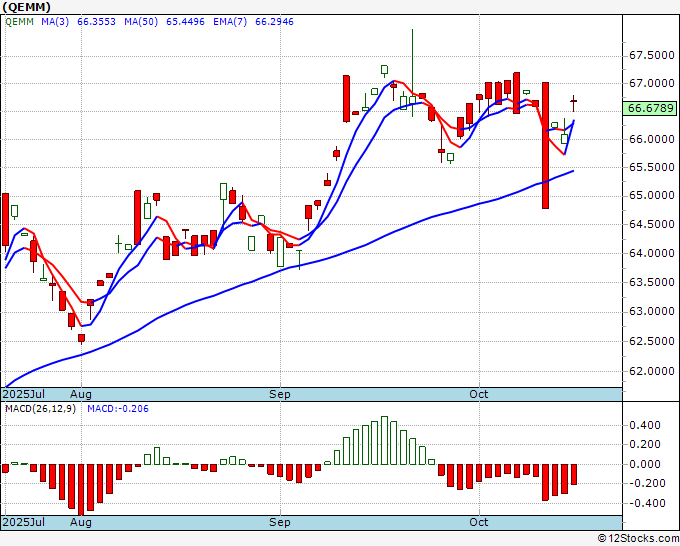Click the current price tag 66.6789
This screenshot has width=680, height=546.
point(650,108)
